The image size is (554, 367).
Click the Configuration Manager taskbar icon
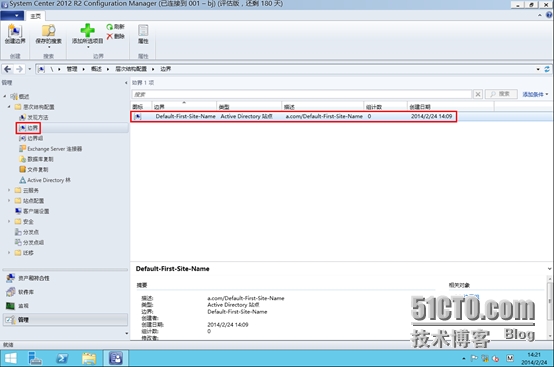point(116,358)
